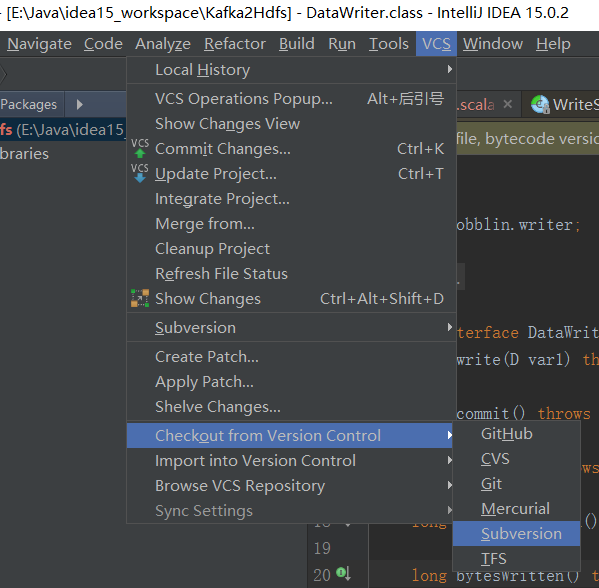
Task: Click the WriteS editor tab class icon
Action: 540,104
